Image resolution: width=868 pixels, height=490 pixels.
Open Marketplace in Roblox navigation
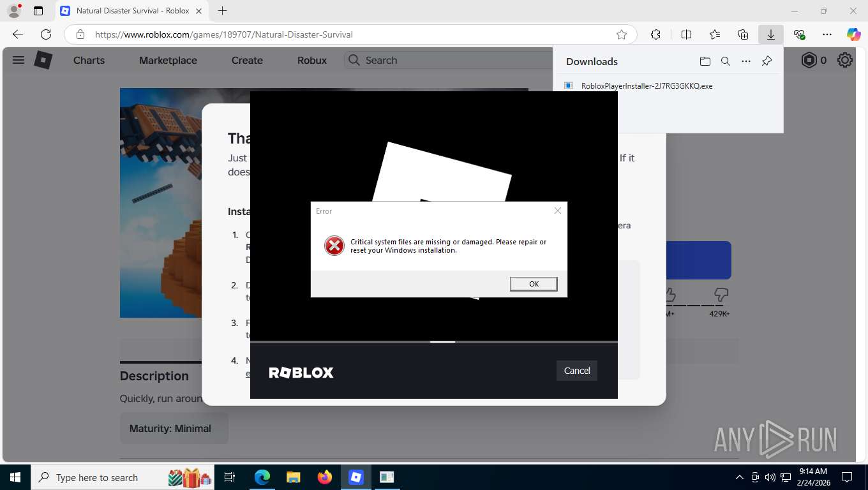pyautogui.click(x=168, y=60)
